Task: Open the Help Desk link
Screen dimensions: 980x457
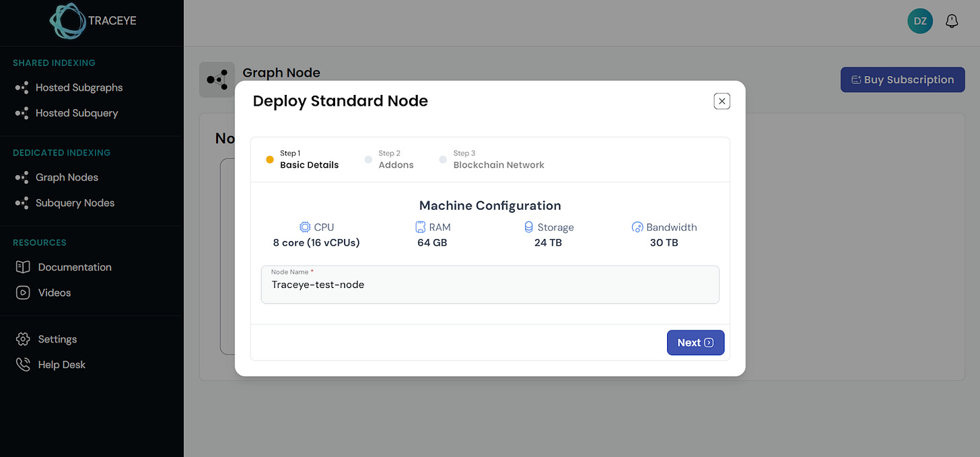Action: click(x=50, y=365)
